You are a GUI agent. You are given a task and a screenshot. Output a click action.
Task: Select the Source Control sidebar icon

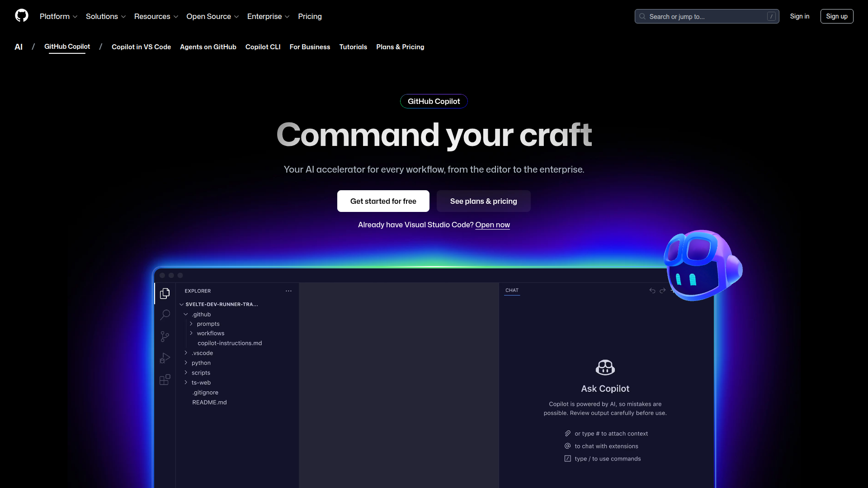165,337
